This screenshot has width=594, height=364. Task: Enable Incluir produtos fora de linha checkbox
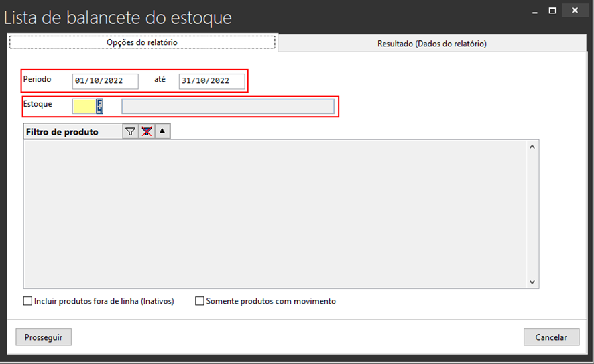28,302
